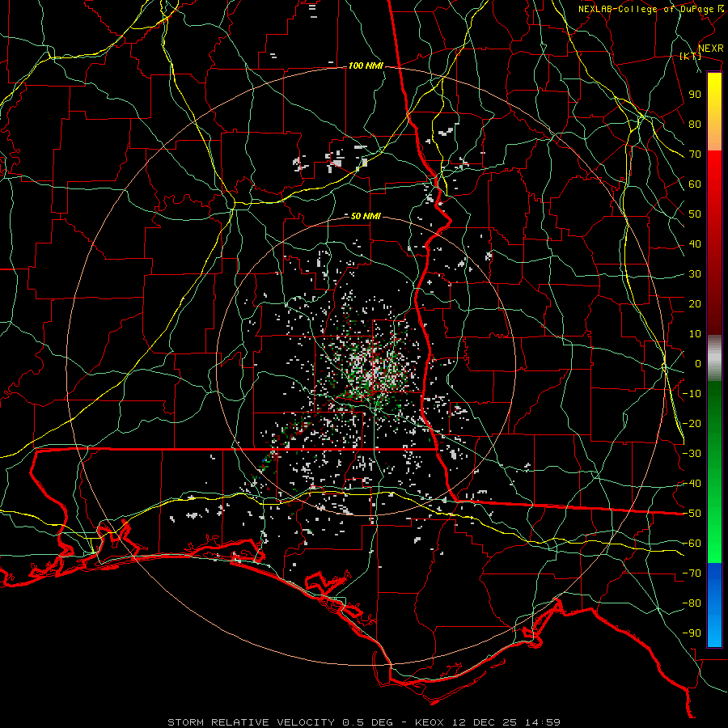Click the "40" value on the velocity scale

[695, 243]
